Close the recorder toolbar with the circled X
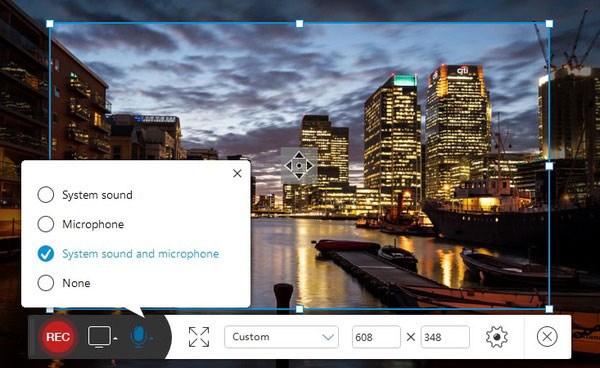 click(547, 337)
